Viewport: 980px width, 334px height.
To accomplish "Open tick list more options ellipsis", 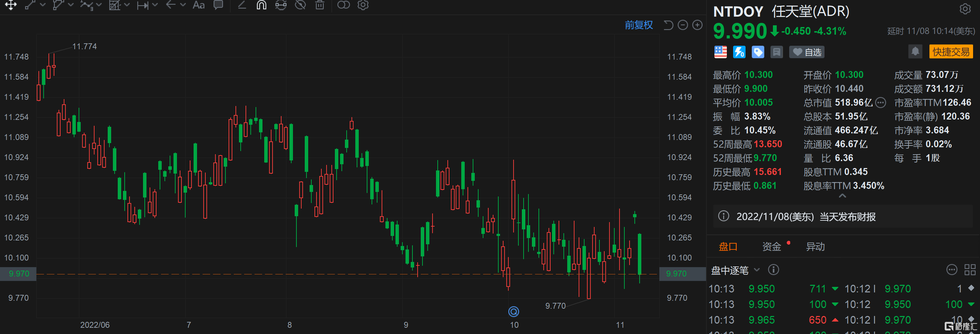I will coord(952,270).
